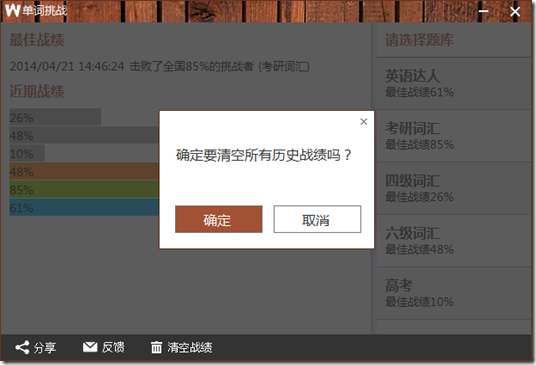
Task: Click the 单词挑战 window title
Action: pyautogui.click(x=45, y=11)
